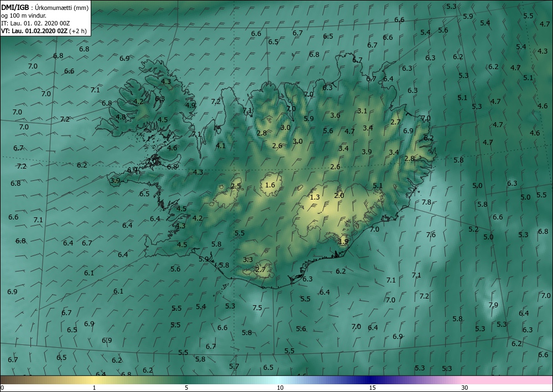This screenshot has width=553, height=392.
Task: Click the "5.2" value in the eastern sea
Action: pyautogui.click(x=473, y=229)
